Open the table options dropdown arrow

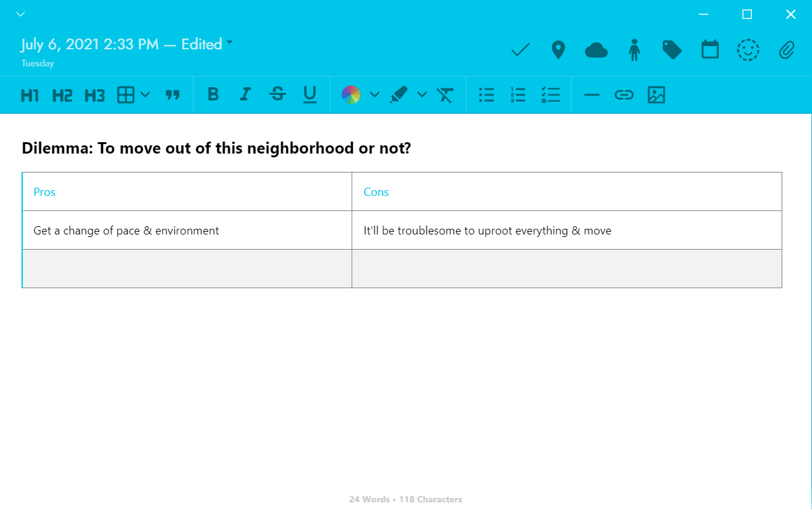[145, 95]
